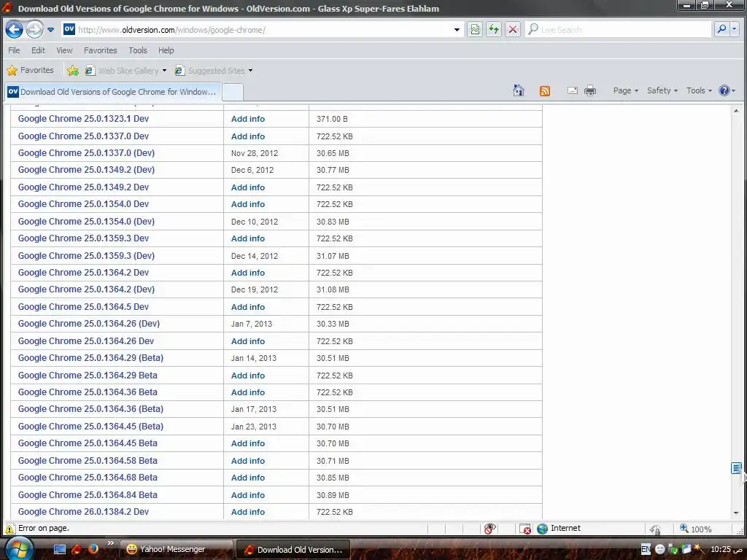
Task: Open the Edit menu
Action: tap(38, 50)
